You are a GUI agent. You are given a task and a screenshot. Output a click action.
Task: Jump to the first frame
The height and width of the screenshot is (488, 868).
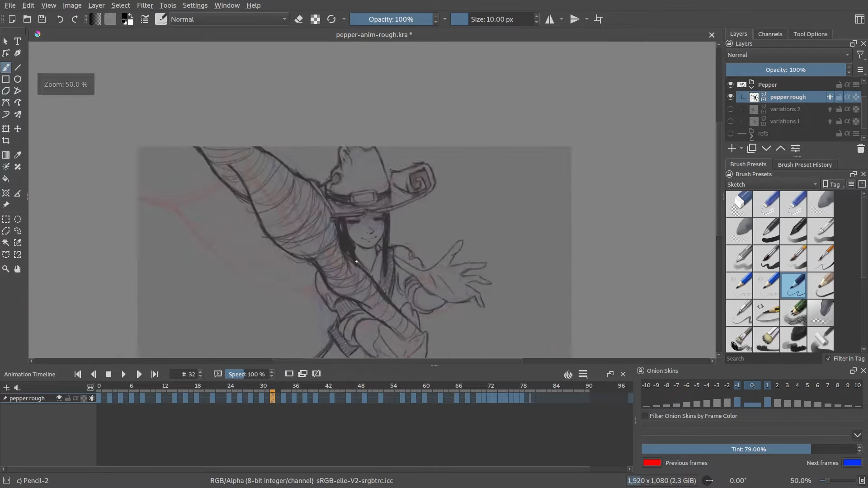pos(78,374)
